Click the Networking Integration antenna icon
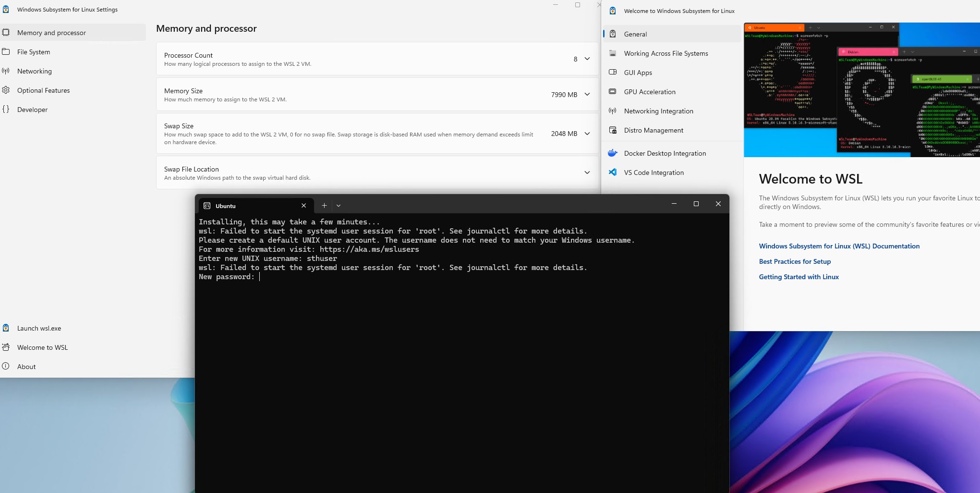This screenshot has height=493, width=980. (613, 111)
